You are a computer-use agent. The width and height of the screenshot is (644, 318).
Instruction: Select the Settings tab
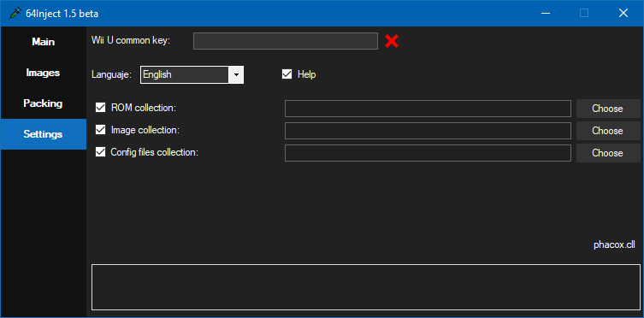[43, 134]
